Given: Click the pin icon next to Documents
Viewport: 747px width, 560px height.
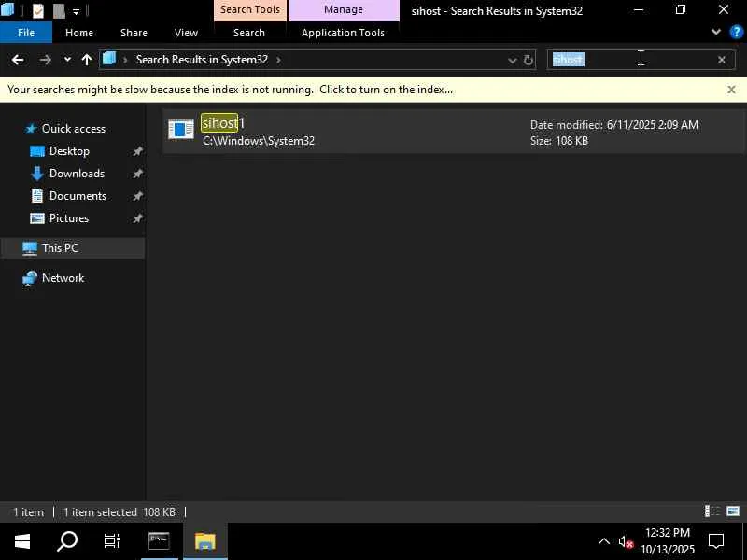Looking at the screenshot, I should [x=137, y=196].
